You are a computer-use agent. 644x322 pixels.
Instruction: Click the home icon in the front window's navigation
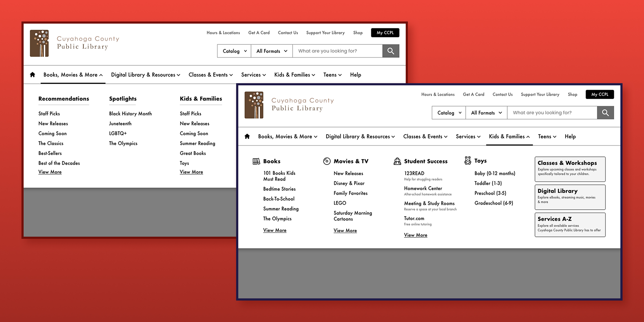[x=247, y=136]
